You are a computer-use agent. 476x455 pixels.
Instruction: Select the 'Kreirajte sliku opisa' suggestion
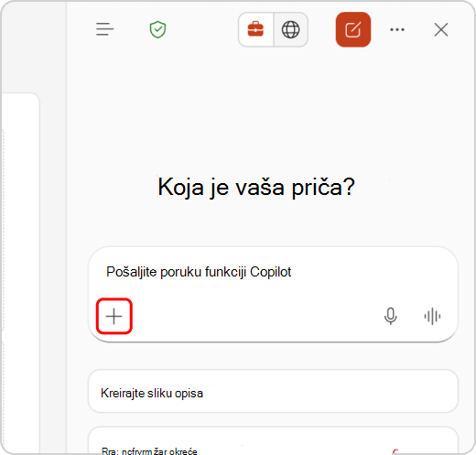[273, 391]
